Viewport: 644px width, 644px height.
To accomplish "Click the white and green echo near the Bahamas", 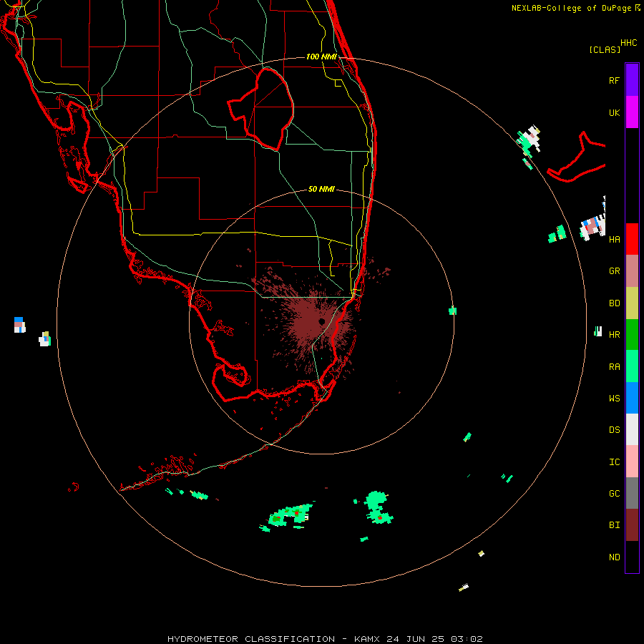I will pyautogui.click(x=529, y=141).
